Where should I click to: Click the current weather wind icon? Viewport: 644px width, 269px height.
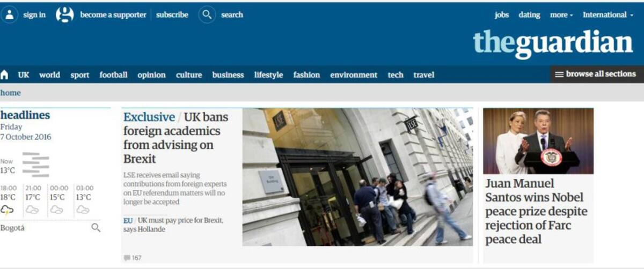(35, 165)
